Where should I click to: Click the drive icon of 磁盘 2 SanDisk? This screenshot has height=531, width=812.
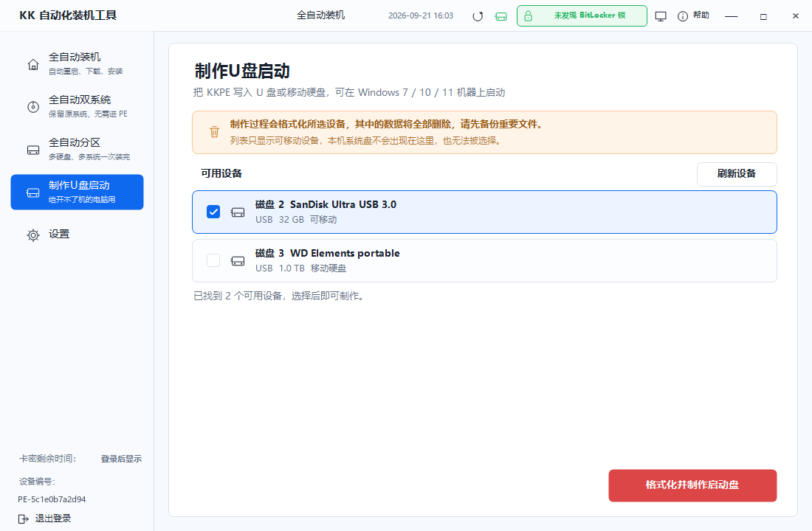(238, 212)
